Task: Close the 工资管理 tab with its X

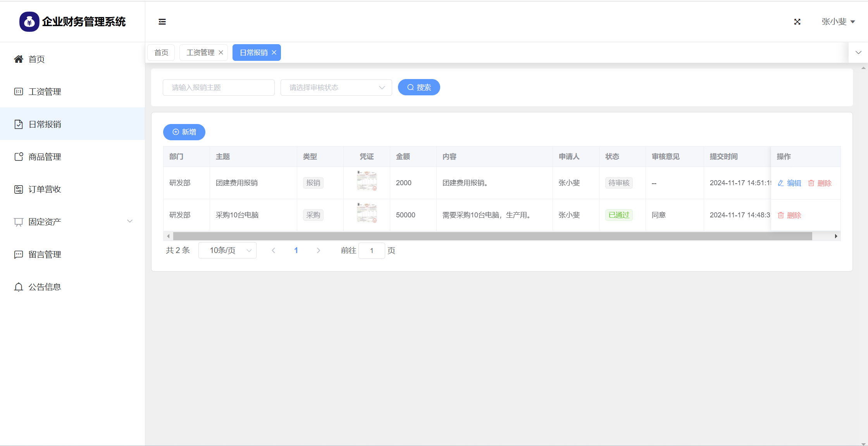Action: point(221,52)
